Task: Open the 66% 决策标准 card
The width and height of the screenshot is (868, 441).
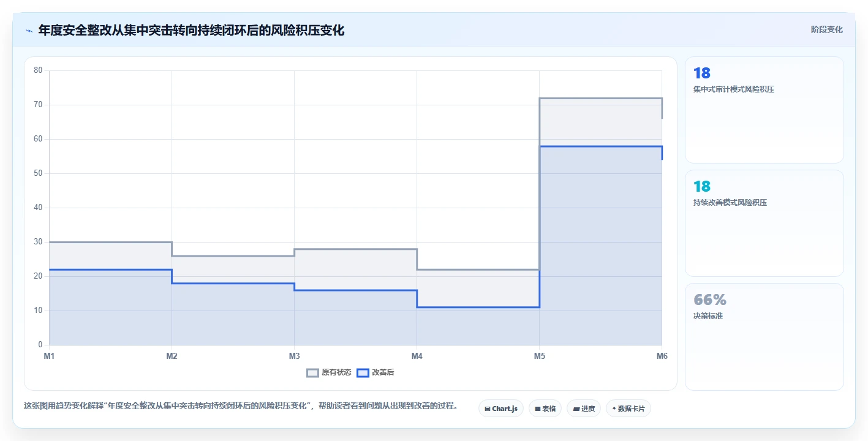Action: point(764,336)
